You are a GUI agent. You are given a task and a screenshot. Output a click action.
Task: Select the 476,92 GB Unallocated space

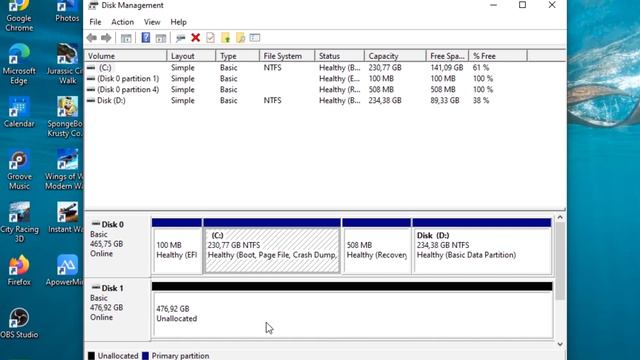click(352, 310)
